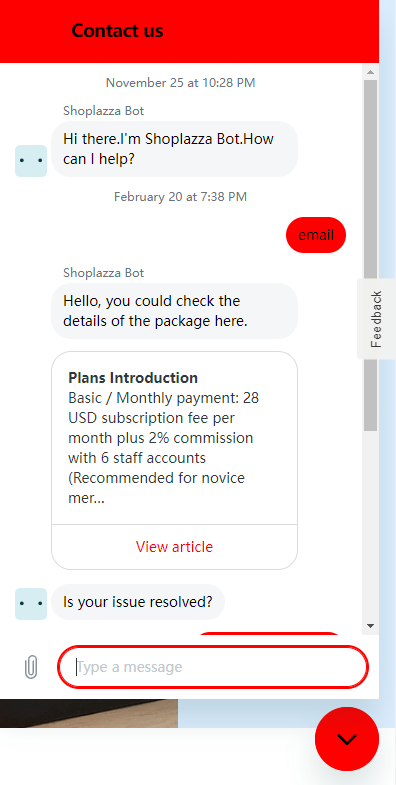Click the paperclip attachment icon
396x785 pixels.
[31, 667]
